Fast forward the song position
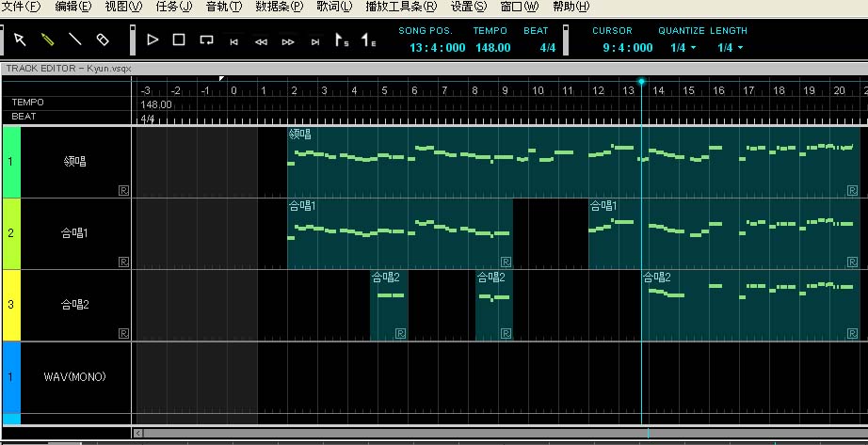Viewport: 868px width, 445px height. (288, 42)
